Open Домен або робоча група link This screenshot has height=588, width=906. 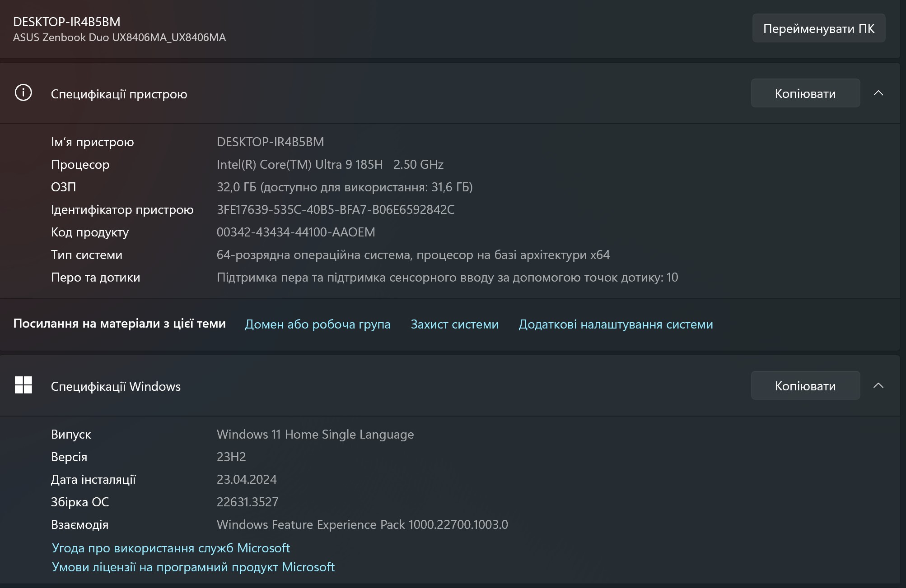click(x=318, y=324)
